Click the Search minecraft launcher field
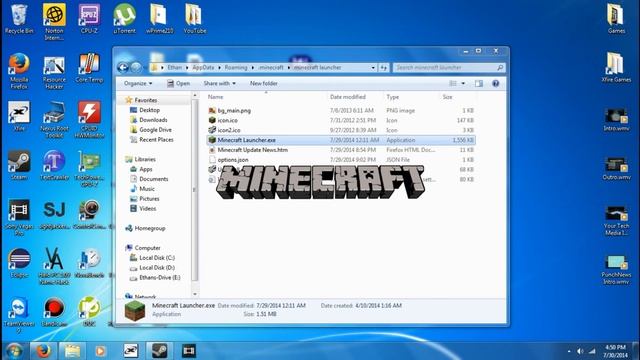 449,68
